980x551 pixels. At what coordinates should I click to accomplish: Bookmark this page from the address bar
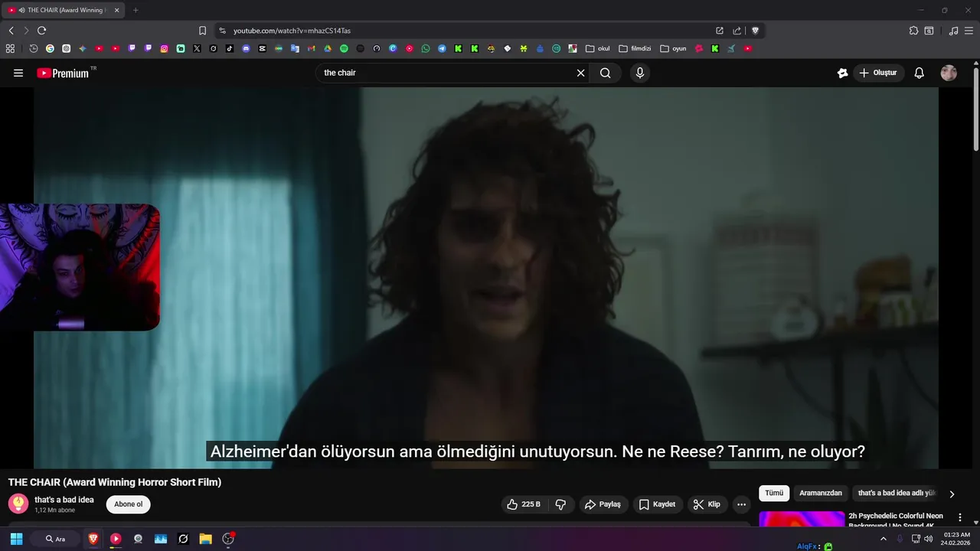[x=202, y=31]
